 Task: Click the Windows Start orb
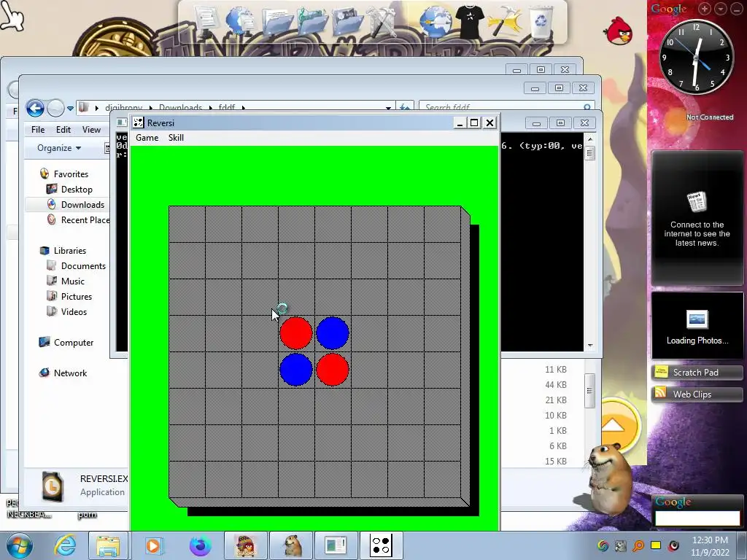pyautogui.click(x=19, y=545)
